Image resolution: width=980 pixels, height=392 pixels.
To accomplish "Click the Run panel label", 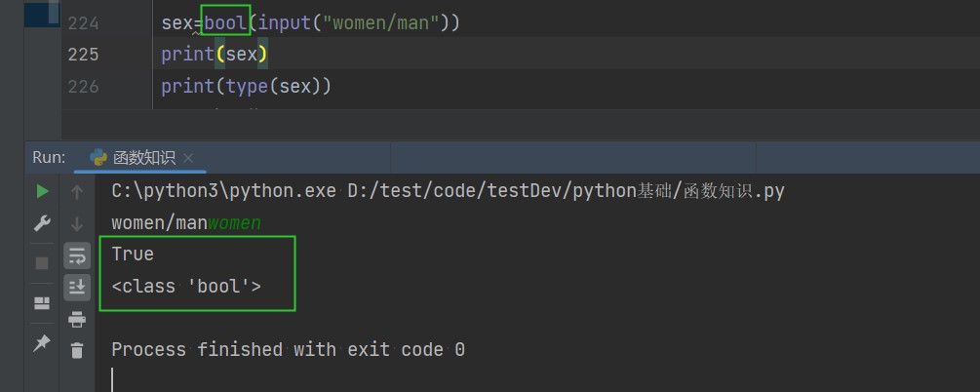I will pyautogui.click(x=49, y=157).
